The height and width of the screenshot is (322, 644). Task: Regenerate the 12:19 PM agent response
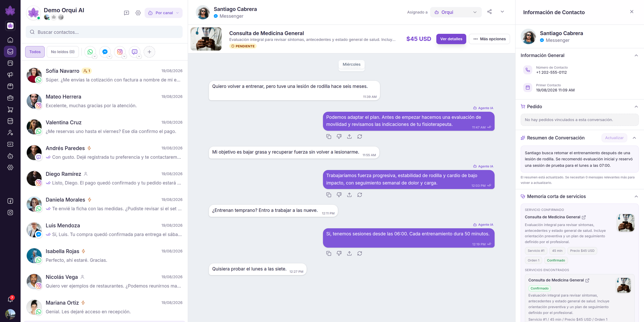360,253
